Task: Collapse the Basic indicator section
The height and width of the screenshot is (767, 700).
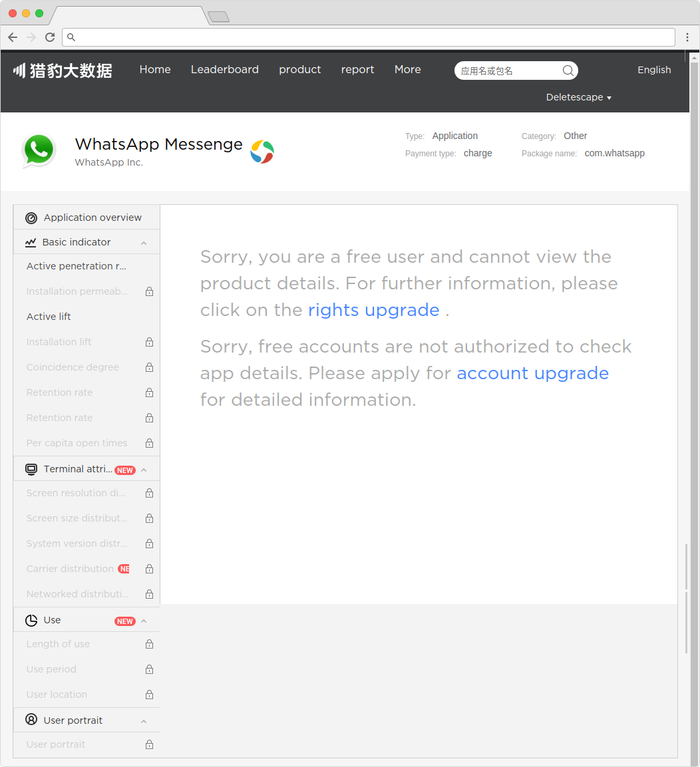Action: (x=144, y=243)
